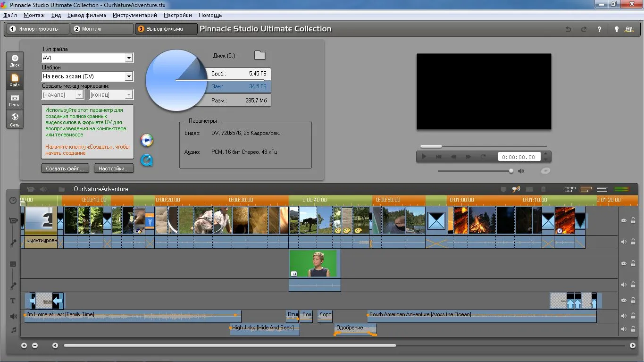Click the timeline clock icon
The height and width of the screenshot is (362, 644).
(x=13, y=200)
